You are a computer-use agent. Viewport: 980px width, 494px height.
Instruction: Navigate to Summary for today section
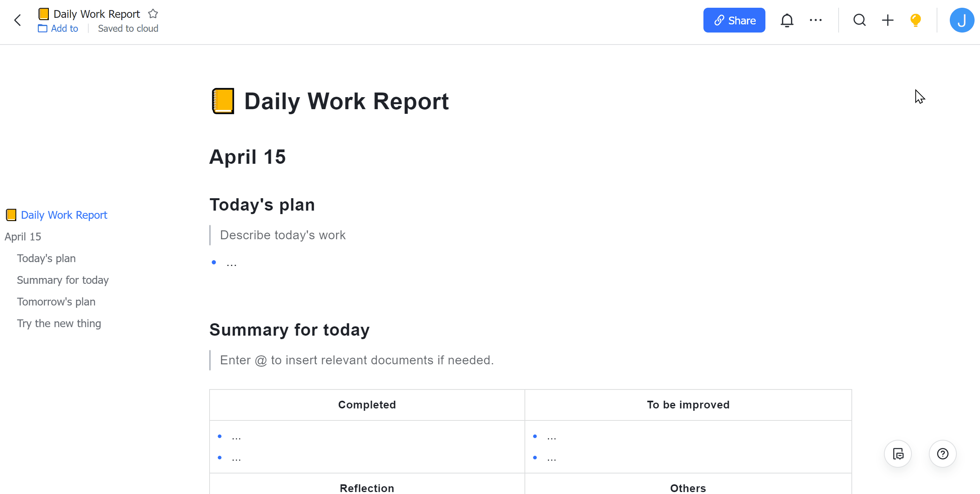(x=63, y=280)
